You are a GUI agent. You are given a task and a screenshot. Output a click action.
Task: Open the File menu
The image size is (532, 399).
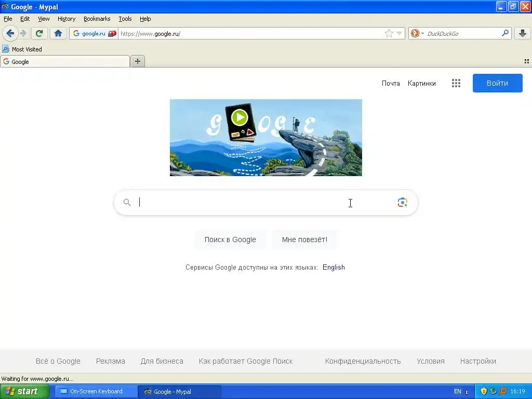tap(8, 19)
